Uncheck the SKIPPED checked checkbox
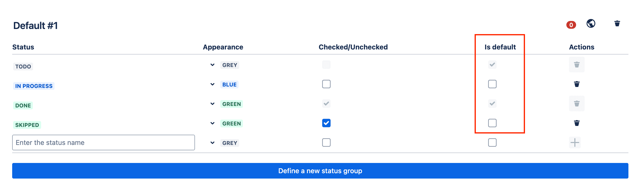The image size is (644, 190). [326, 123]
